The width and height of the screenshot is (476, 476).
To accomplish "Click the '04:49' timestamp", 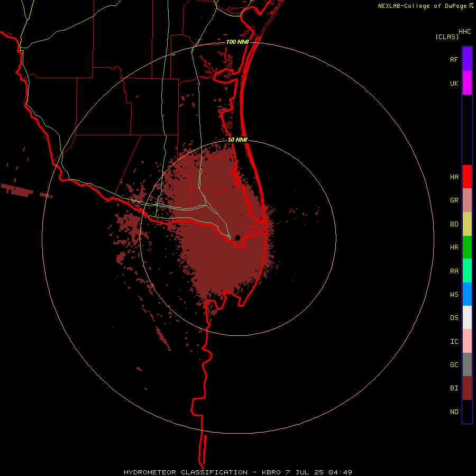I will 341,472.
